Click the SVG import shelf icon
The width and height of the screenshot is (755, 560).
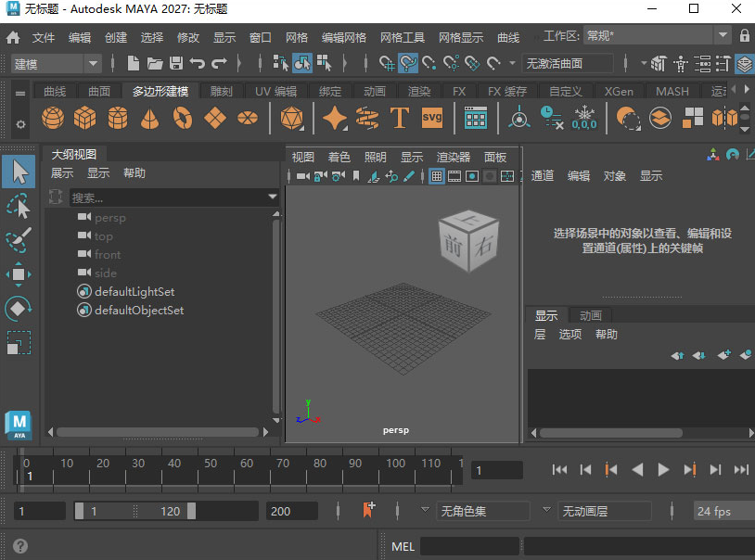(x=432, y=118)
